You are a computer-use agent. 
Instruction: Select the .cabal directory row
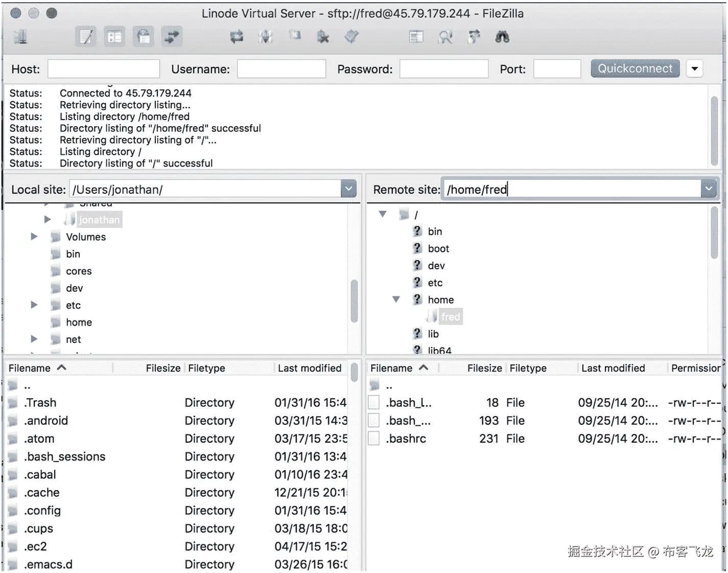coord(177,474)
